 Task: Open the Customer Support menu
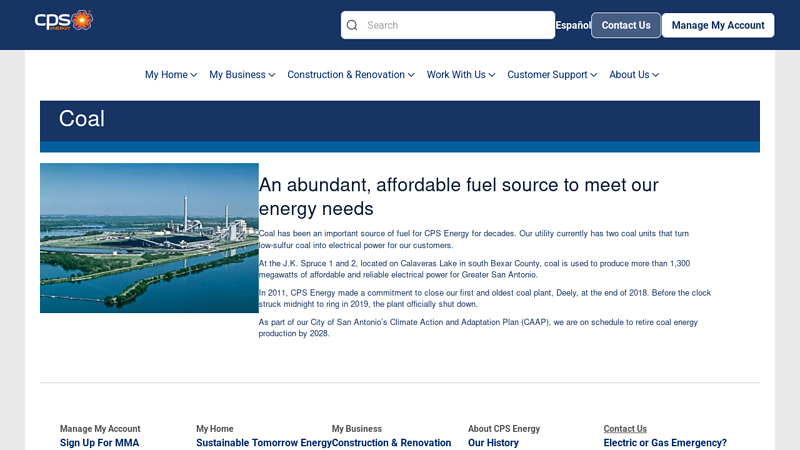[x=547, y=74]
